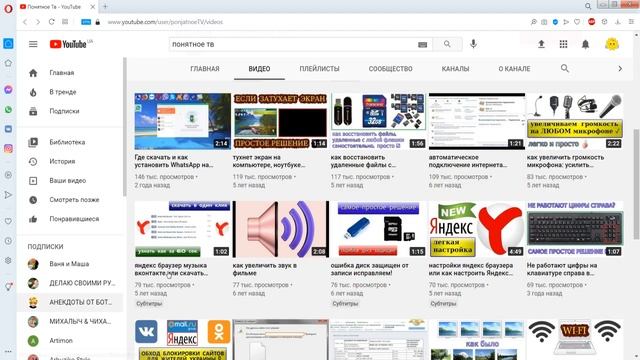640x360 pixels.
Task: Click the page vertical scrollbar
Action: pyautogui.click(x=636, y=184)
